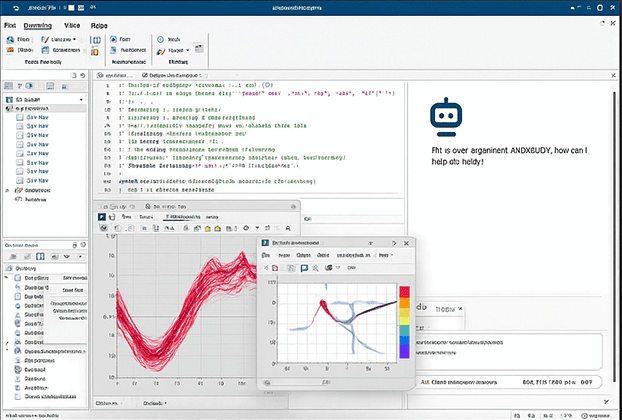Click the two-column split view ribbon icon
Image resolution: width=622 pixels, height=420 pixels.
[x=96, y=40]
